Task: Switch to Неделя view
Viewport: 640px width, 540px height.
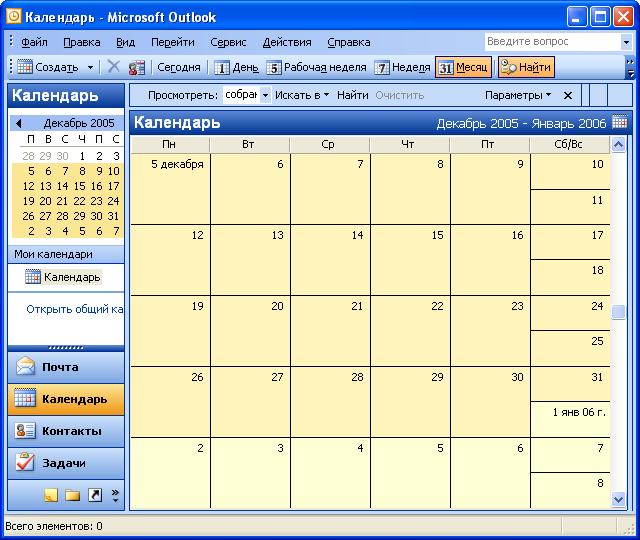Action: point(402,67)
